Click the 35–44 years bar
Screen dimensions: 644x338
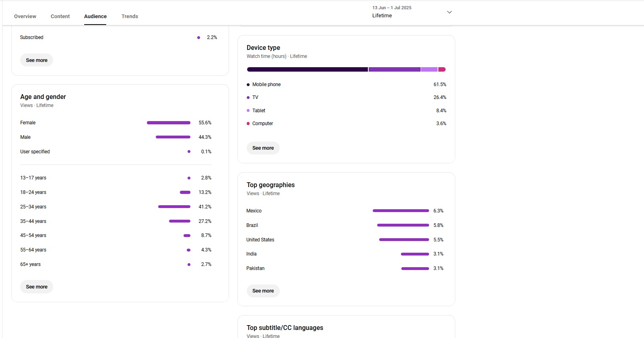(x=180, y=221)
